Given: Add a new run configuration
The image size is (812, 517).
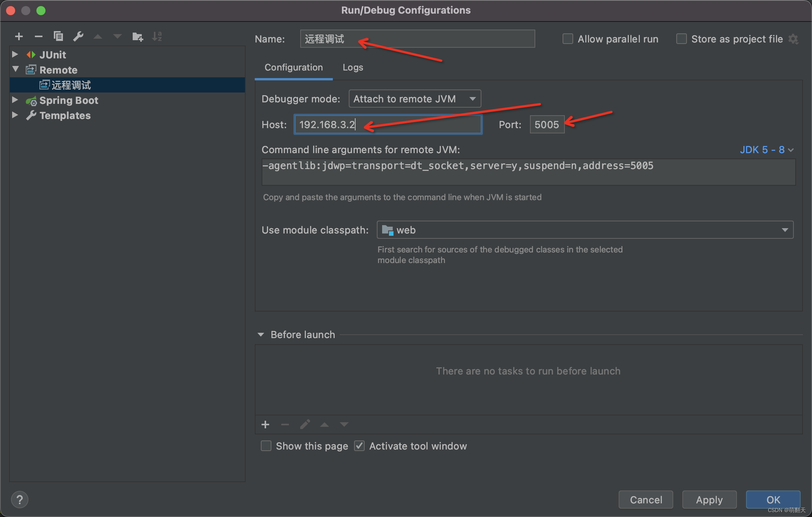Looking at the screenshot, I should point(19,36).
